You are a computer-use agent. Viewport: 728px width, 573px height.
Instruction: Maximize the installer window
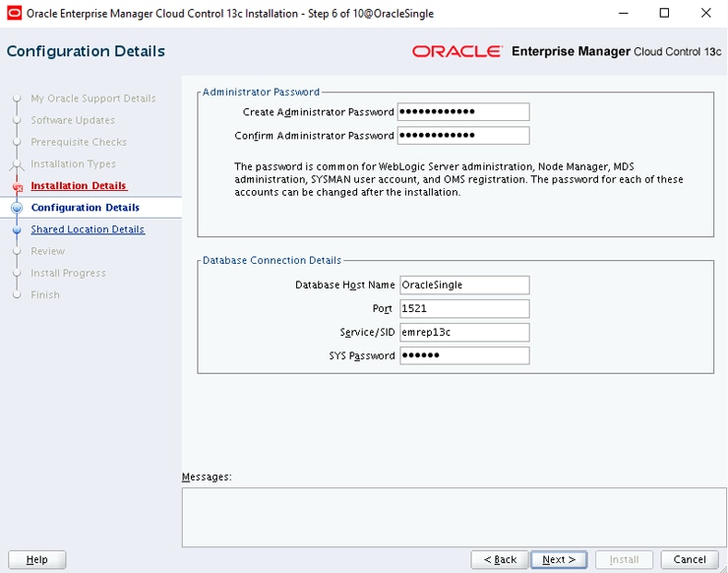(664, 13)
